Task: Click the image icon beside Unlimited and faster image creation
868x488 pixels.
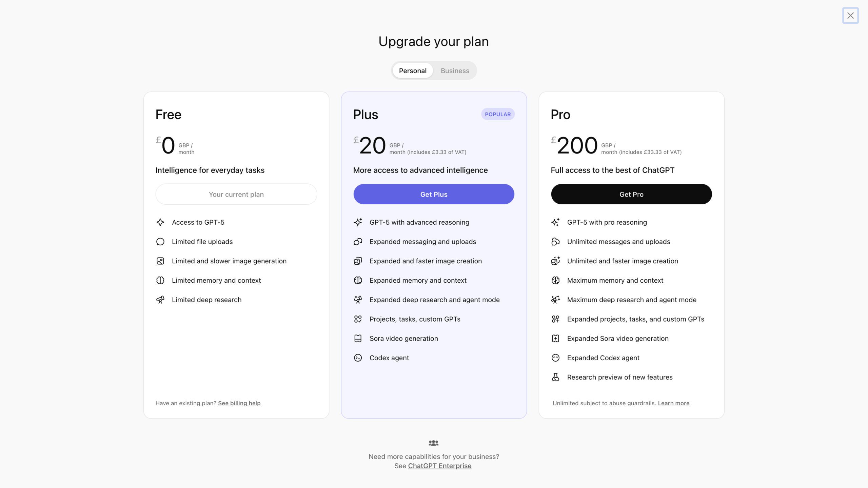Action: [x=555, y=261]
